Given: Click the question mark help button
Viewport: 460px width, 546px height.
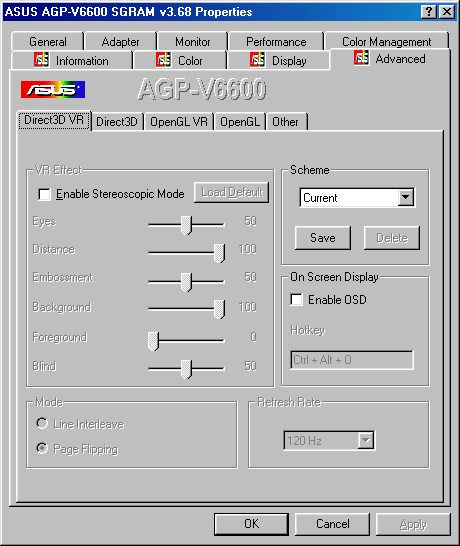Looking at the screenshot, I should [x=429, y=12].
